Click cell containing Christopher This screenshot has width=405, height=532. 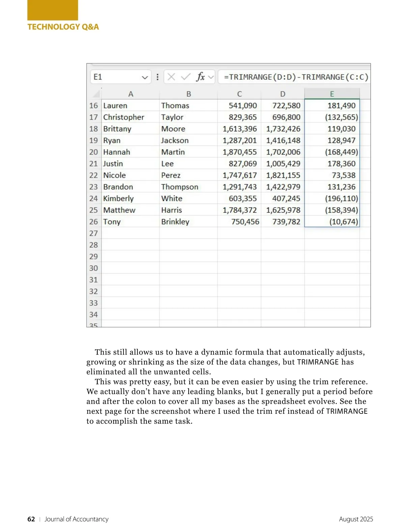tap(124, 117)
